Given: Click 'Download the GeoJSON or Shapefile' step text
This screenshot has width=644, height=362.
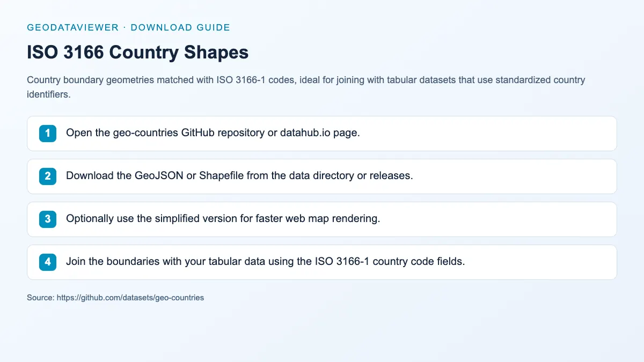Looking at the screenshot, I should click(239, 176).
